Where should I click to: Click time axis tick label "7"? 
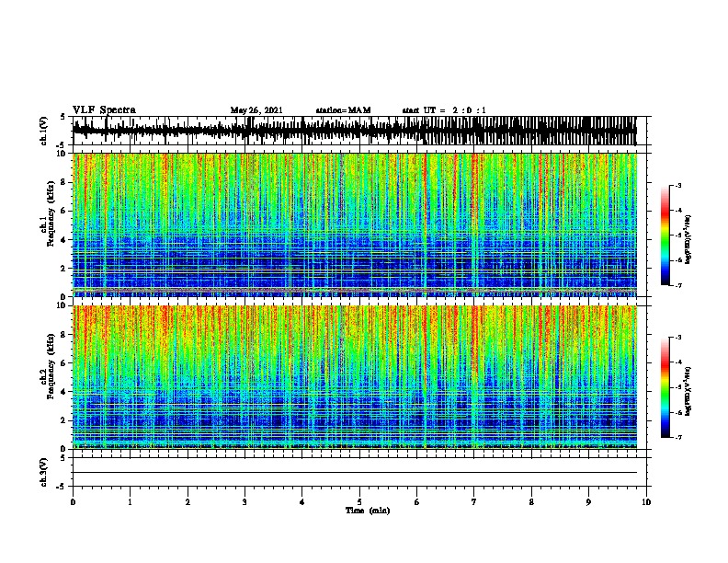point(474,502)
